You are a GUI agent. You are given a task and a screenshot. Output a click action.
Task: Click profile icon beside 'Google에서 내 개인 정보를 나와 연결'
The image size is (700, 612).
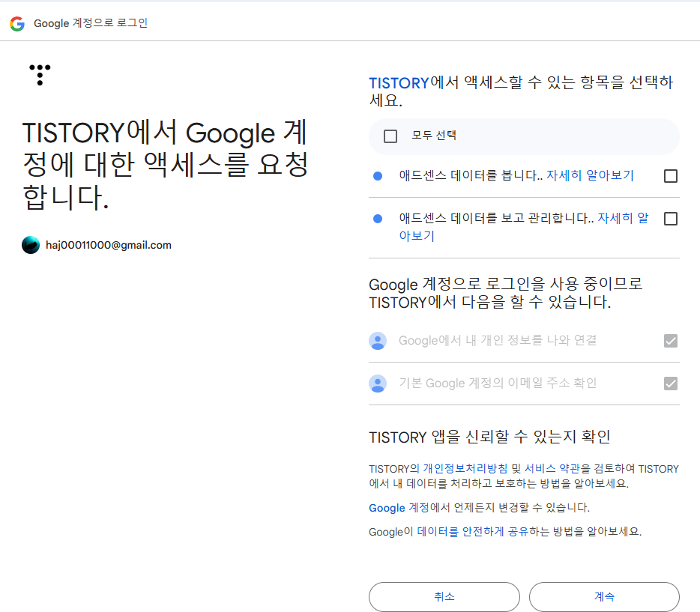click(378, 341)
